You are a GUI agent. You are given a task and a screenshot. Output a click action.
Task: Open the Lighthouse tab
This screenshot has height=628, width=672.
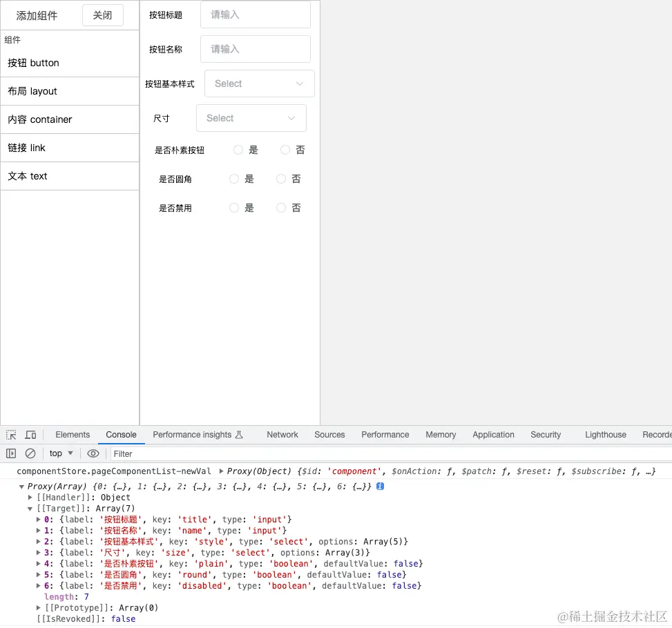[x=606, y=435]
